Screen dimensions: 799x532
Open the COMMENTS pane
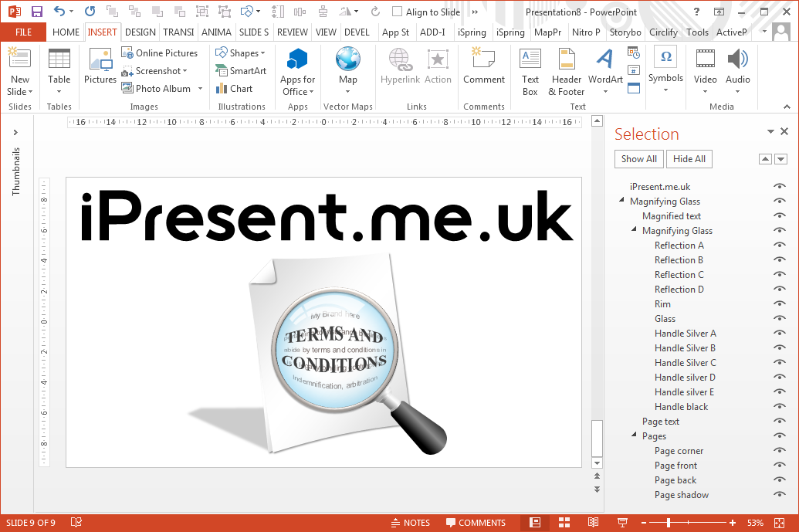(476, 522)
